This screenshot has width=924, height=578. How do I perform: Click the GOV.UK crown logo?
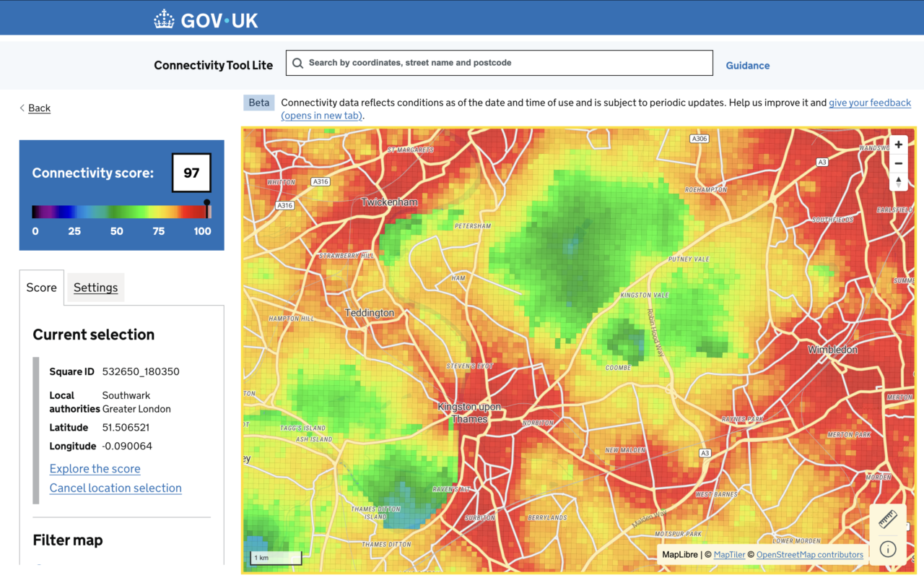point(165,20)
